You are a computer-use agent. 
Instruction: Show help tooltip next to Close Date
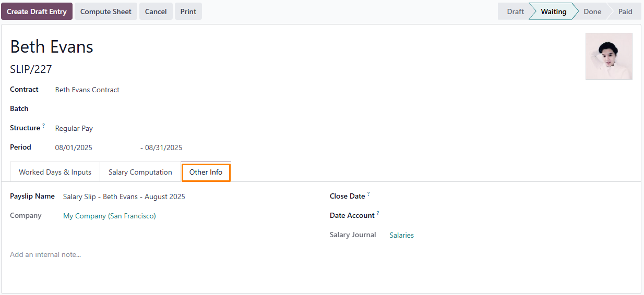pos(368,194)
